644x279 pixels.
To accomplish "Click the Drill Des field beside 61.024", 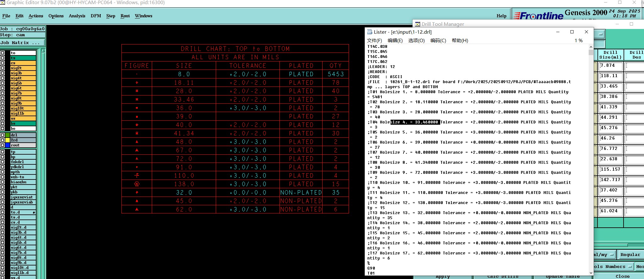I will click(x=635, y=211).
